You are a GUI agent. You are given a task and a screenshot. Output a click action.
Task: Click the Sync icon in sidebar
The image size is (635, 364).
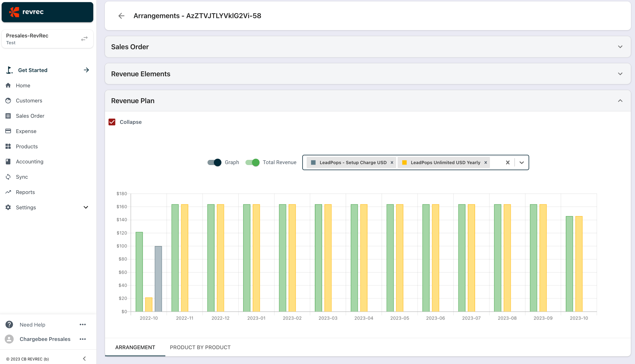[x=8, y=177]
